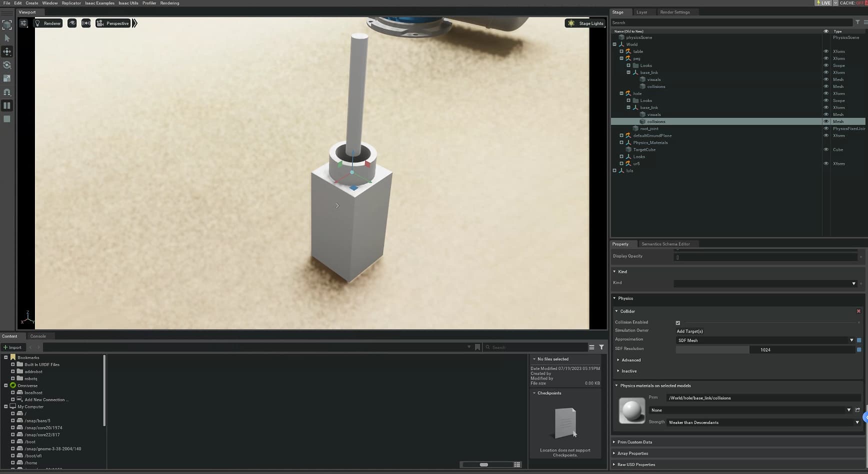Open the Approximation SDF Mesh dropdown
The height and width of the screenshot is (474, 868).
(765, 340)
